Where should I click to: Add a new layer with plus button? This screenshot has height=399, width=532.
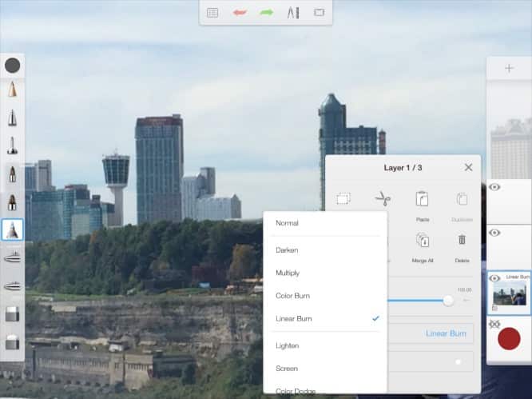pyautogui.click(x=509, y=69)
